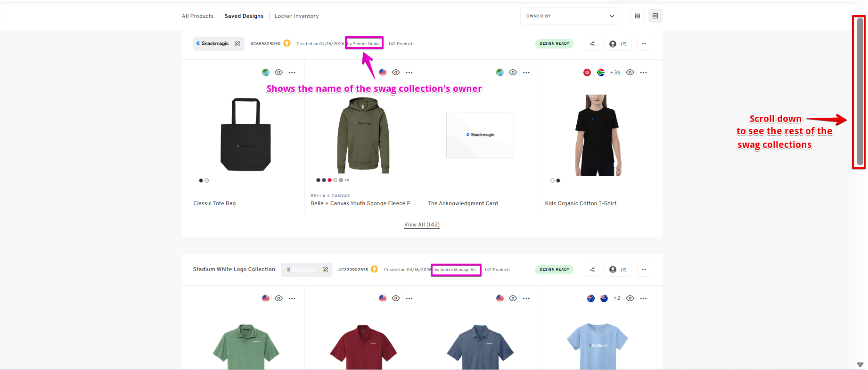Edit the Snackmagic logo
The height and width of the screenshot is (370, 868).
[x=237, y=44]
